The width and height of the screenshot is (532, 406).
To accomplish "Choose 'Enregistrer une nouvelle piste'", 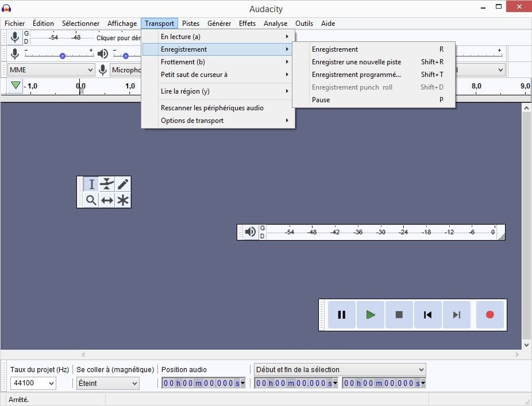I will 374,61.
